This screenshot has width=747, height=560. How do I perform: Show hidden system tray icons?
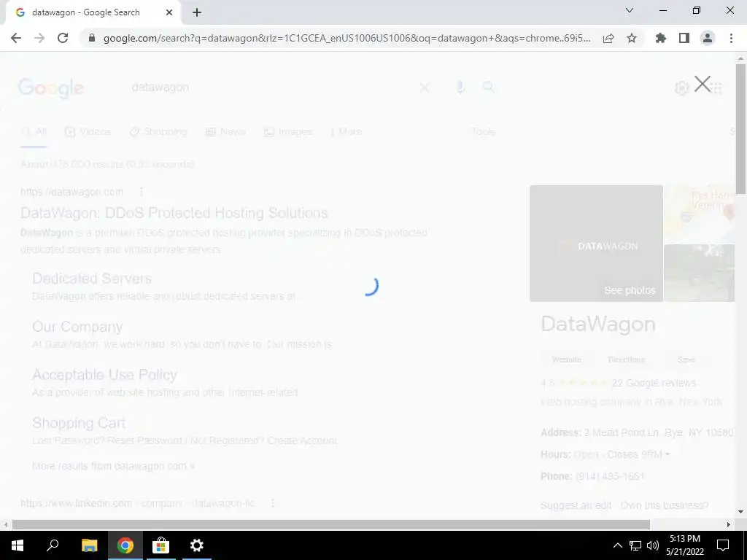pos(617,545)
